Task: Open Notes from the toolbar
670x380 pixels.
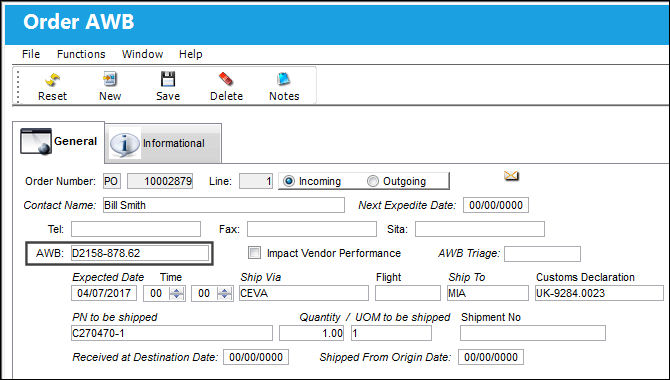Action: [x=284, y=79]
